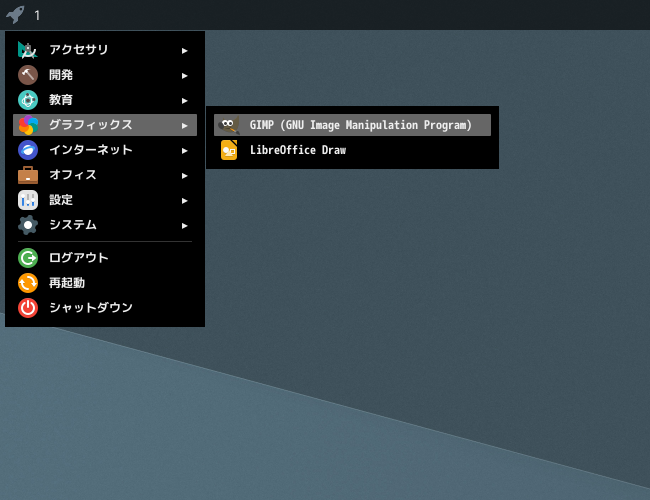The image size is (650, 500).
Task: Switch to workspace 1 in panel
Action: click(37, 16)
